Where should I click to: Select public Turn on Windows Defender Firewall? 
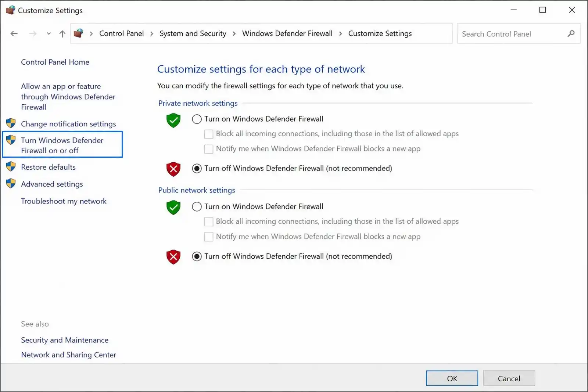[x=197, y=206]
